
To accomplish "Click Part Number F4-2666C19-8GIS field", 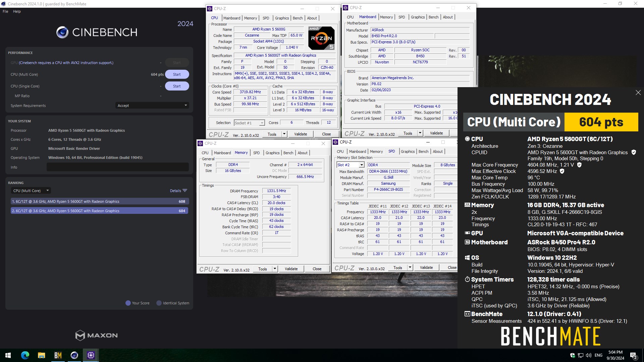I will [x=388, y=189].
